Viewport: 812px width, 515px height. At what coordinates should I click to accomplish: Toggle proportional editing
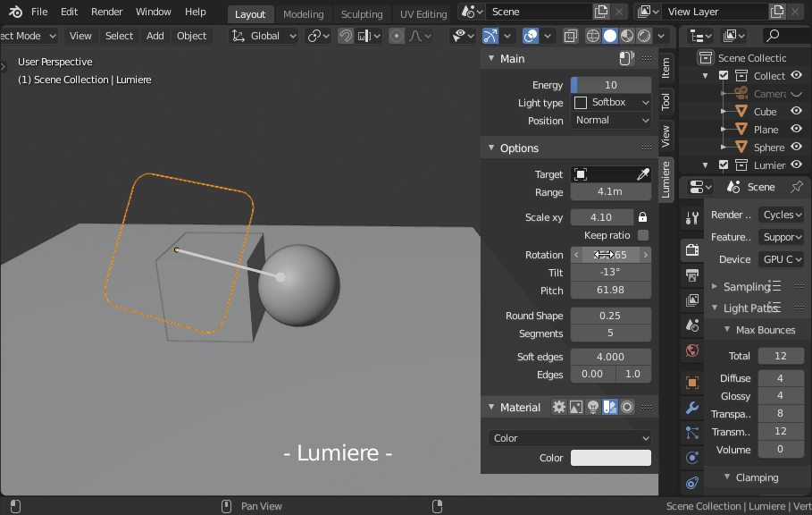pyautogui.click(x=397, y=36)
